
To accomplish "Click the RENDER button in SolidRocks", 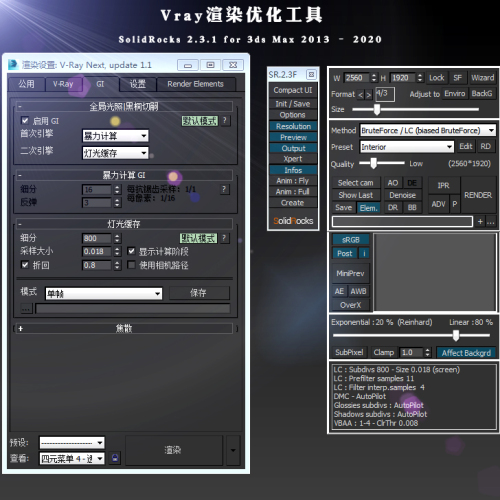I will (x=478, y=195).
